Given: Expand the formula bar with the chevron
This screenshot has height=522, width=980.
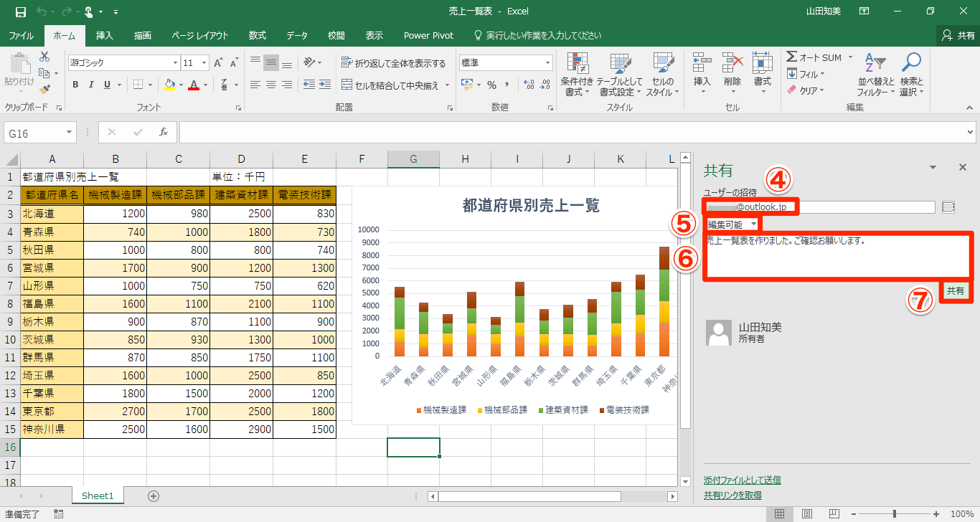Looking at the screenshot, I should click(x=971, y=132).
